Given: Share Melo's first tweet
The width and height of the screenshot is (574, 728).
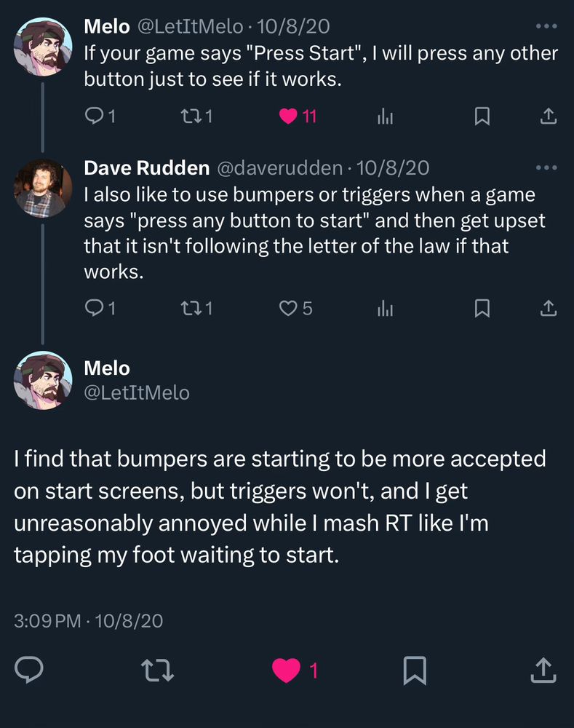Looking at the screenshot, I should pos(549,116).
